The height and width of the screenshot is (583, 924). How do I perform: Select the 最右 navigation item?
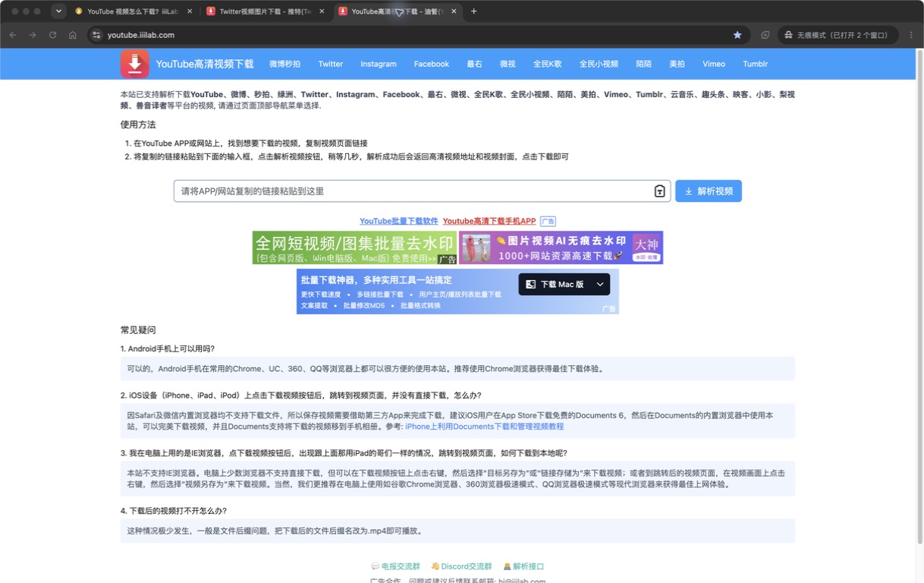click(x=474, y=64)
